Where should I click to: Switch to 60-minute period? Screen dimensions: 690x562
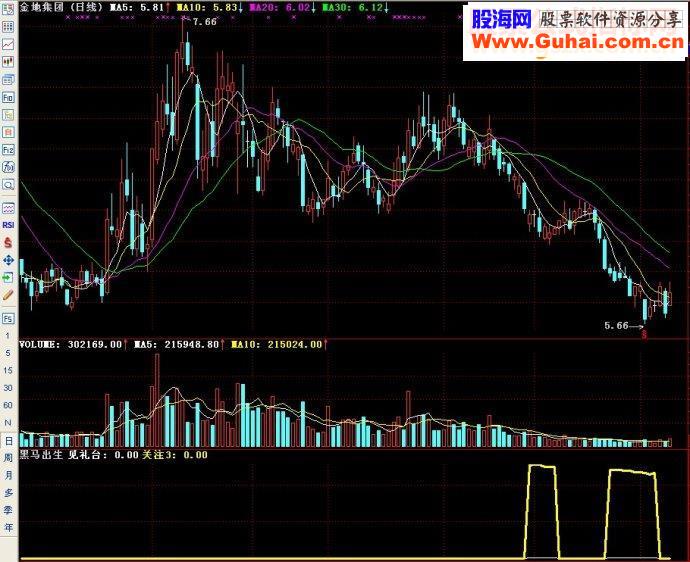[x=7, y=405]
